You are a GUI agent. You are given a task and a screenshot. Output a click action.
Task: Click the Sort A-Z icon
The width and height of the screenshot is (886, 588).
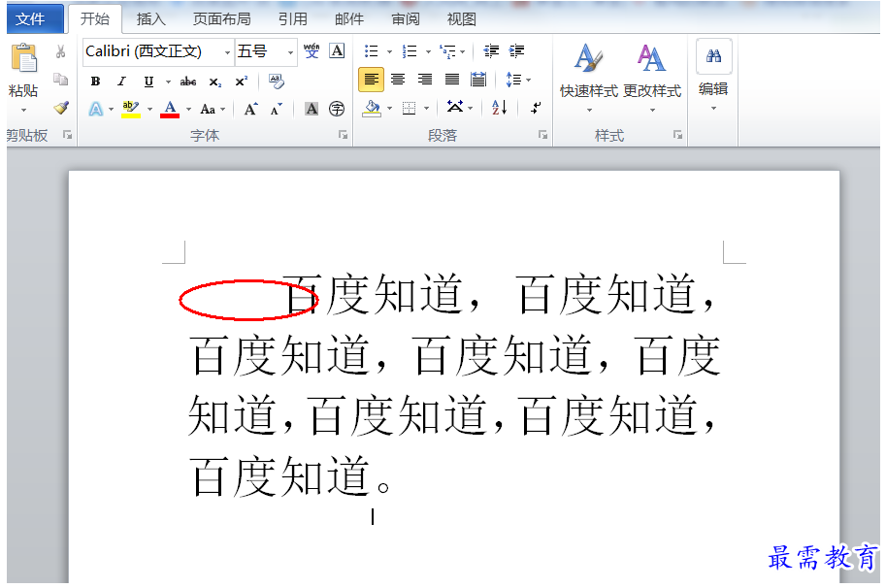tap(500, 108)
